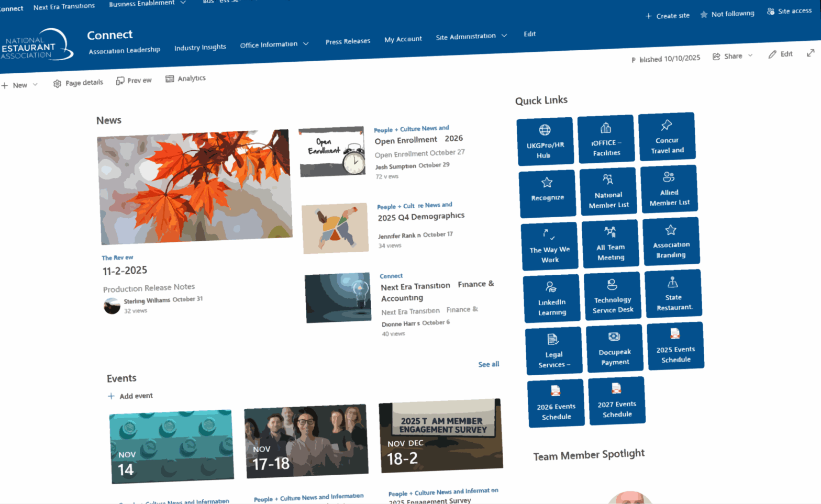
Task: Open the UKGPro/HR Hub quick link
Action: click(545, 141)
